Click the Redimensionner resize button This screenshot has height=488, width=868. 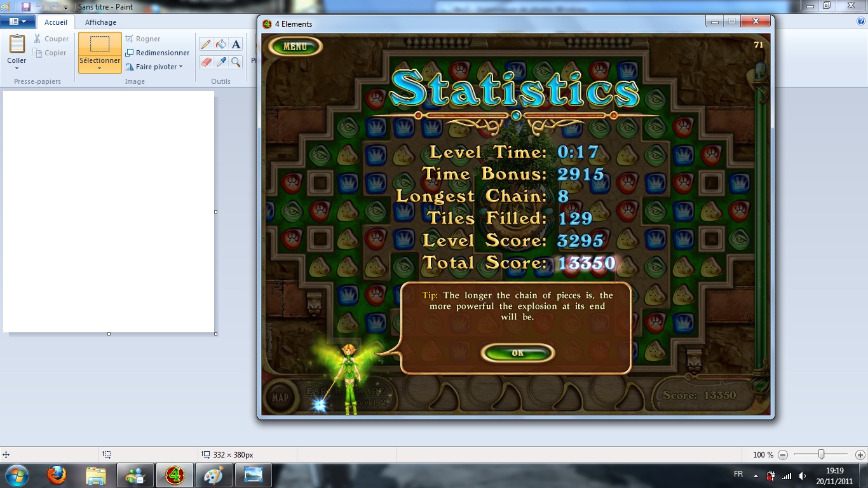pos(158,53)
